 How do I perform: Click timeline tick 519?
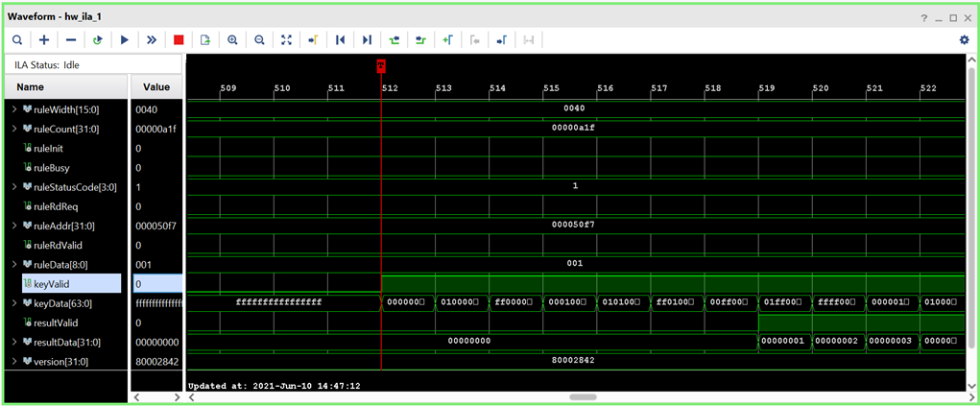tap(766, 88)
